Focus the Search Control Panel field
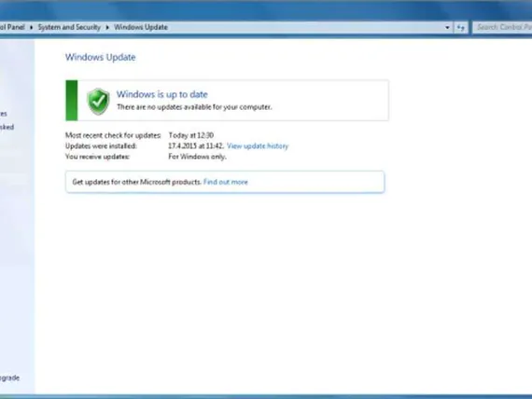The height and width of the screenshot is (399, 532). click(x=503, y=27)
